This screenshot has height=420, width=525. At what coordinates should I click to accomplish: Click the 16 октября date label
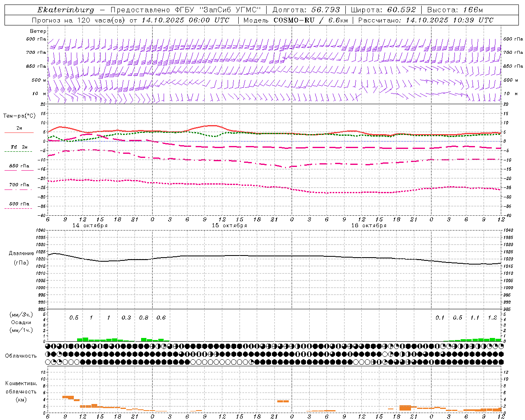point(369,226)
